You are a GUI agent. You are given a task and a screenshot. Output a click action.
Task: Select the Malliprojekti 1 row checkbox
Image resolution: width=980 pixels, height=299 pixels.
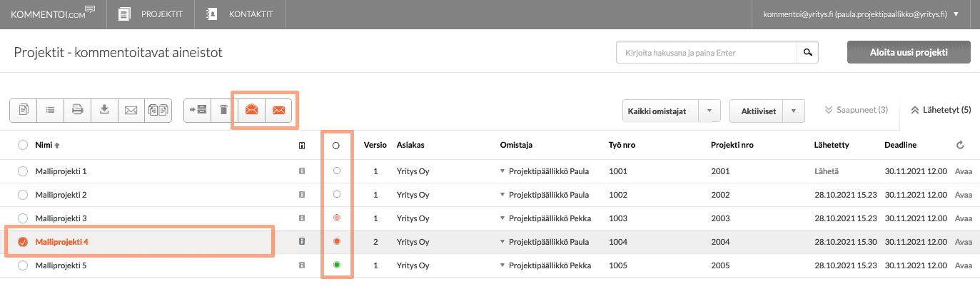click(23, 171)
